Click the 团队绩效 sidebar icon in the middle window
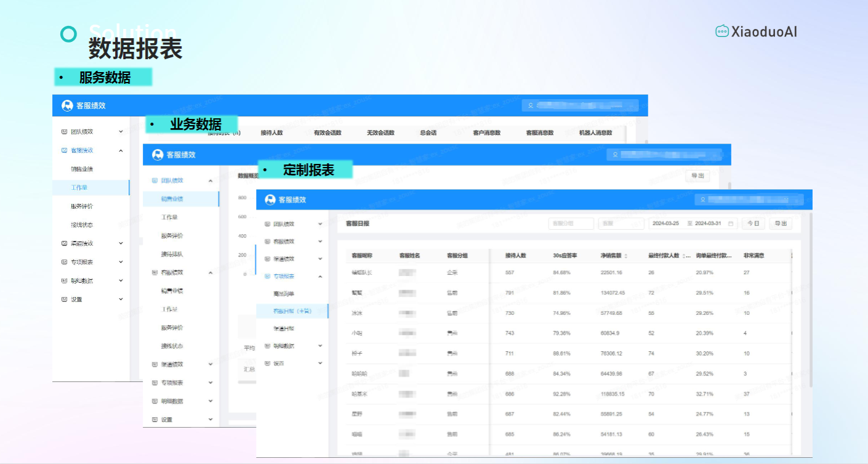868x464 pixels. coord(155,181)
